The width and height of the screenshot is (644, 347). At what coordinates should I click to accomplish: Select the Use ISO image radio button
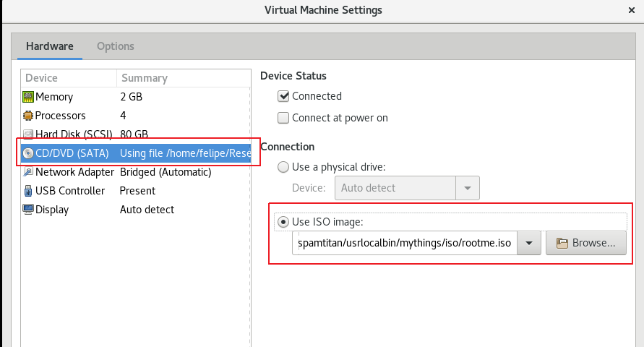click(284, 221)
